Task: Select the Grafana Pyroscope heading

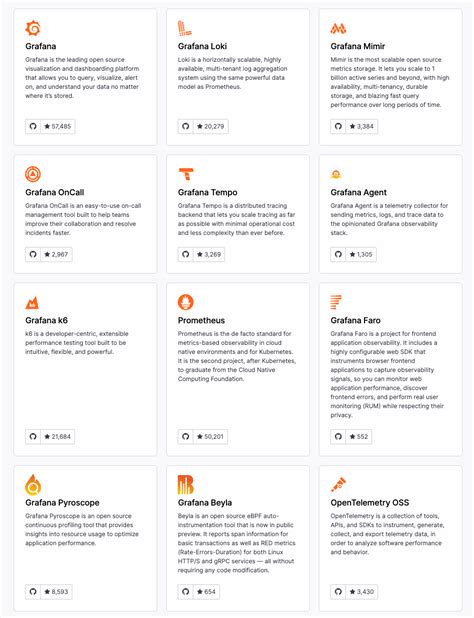Action: [62, 503]
